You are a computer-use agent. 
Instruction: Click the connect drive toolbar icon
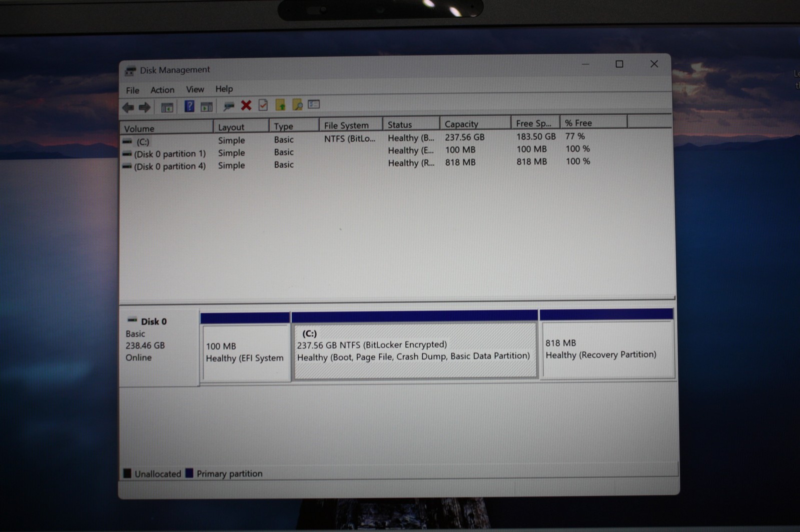229,105
